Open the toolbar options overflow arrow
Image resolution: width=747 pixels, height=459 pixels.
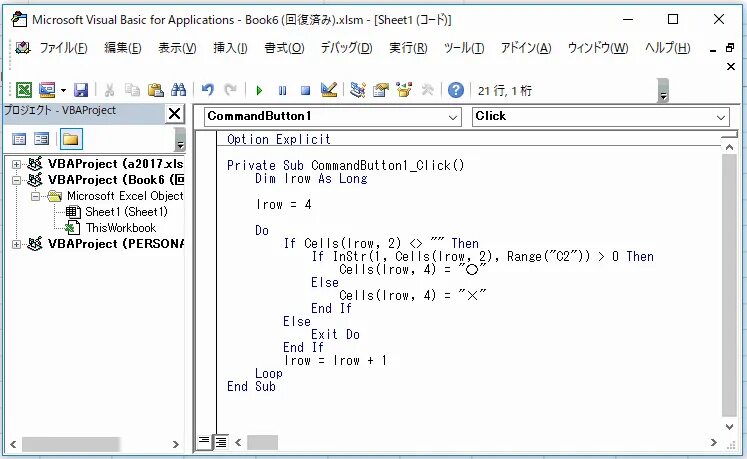[663, 91]
